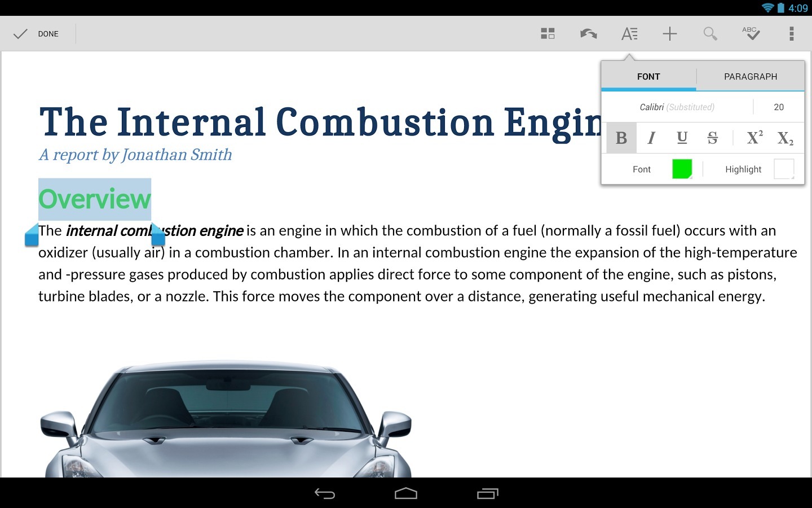812x508 pixels.
Task: Open the overflow menu icon
Action: (791, 33)
